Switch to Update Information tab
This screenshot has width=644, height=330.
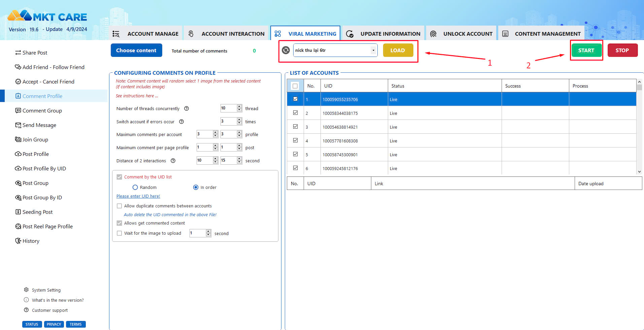point(383,34)
